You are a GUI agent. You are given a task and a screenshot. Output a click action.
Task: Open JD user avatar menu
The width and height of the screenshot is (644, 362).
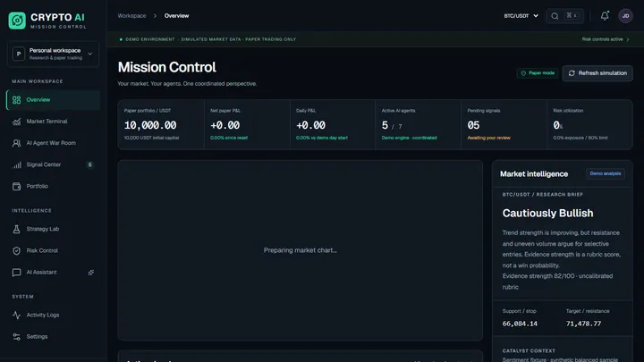[x=625, y=16]
